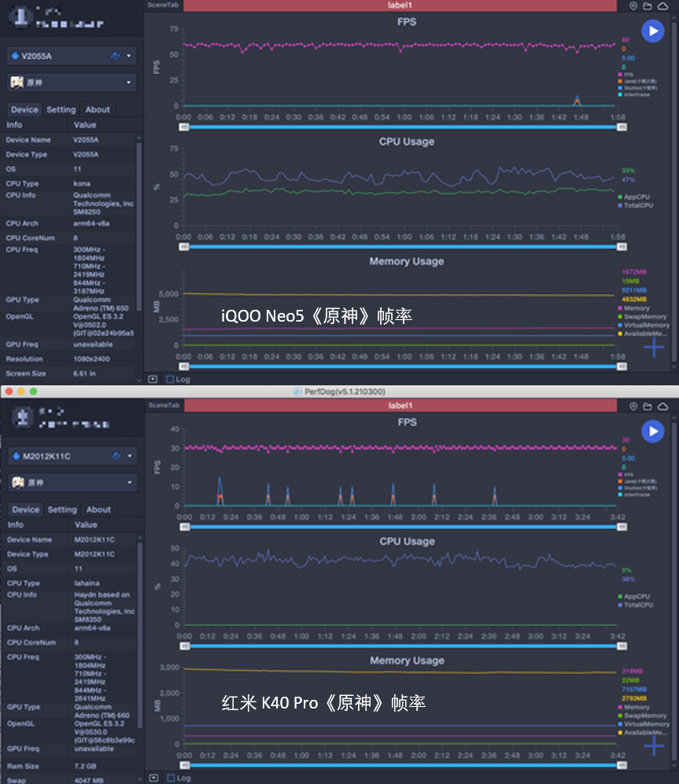Viewport: 679px width, 784px height.
Task: Enable Log checkbox in lower window
Action: pyautogui.click(x=171, y=778)
